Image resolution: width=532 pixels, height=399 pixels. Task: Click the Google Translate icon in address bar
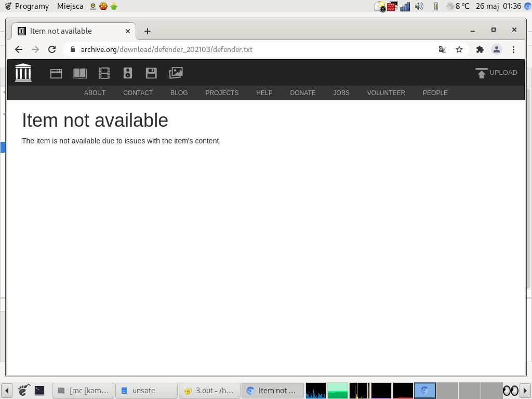click(442, 49)
